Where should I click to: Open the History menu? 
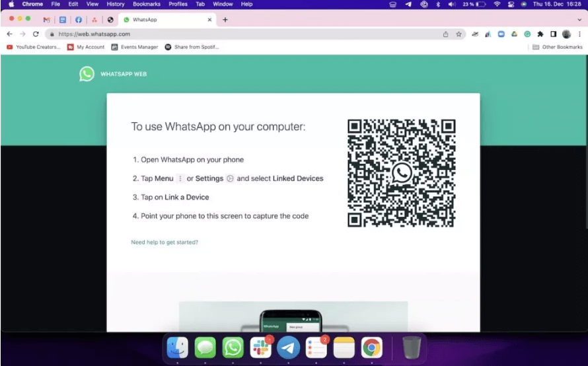point(115,4)
